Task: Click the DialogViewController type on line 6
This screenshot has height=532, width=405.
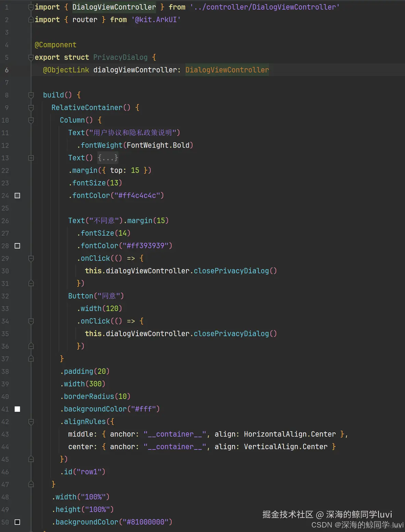Action: 227,70
